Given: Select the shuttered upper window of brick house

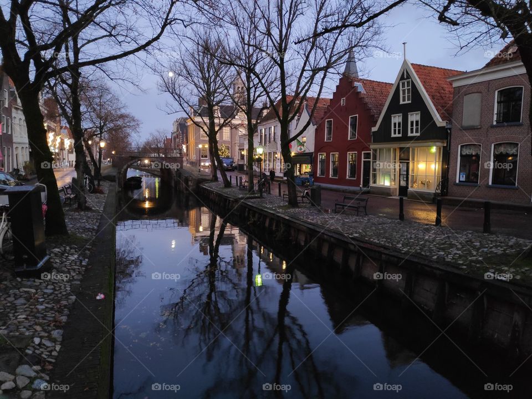Looking at the screenshot, I should pos(472,110).
